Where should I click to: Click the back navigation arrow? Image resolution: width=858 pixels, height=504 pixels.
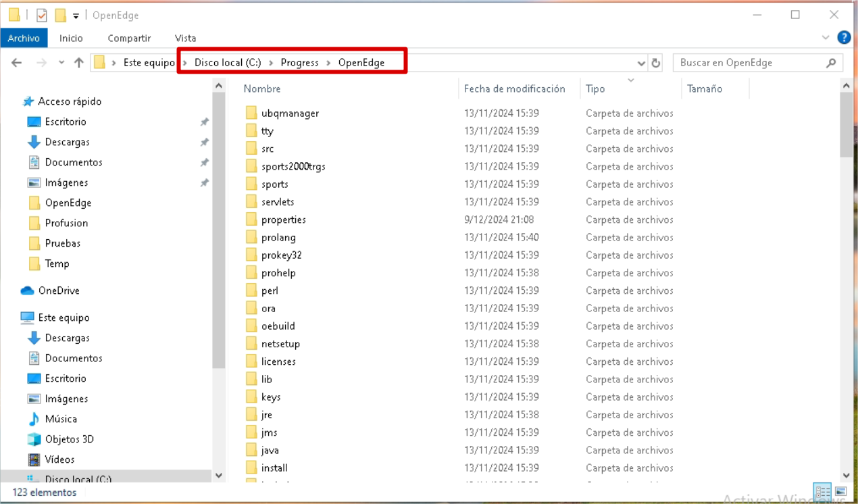(x=17, y=63)
